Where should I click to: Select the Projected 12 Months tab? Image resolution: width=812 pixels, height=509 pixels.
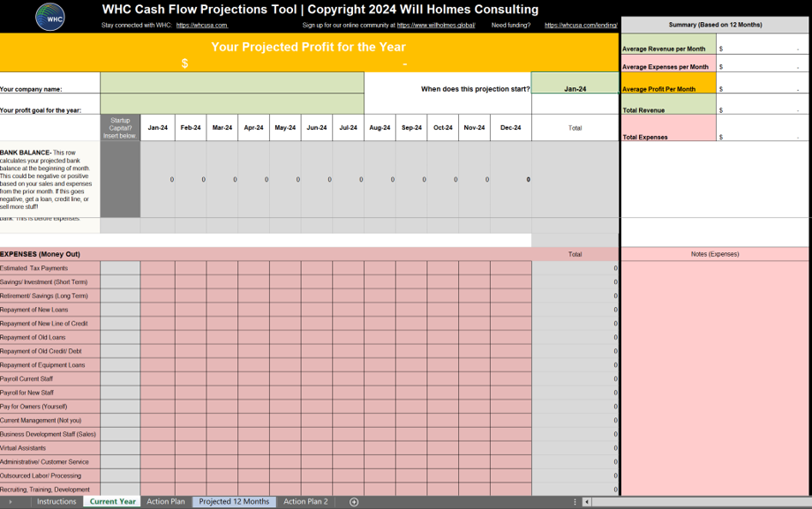click(234, 502)
